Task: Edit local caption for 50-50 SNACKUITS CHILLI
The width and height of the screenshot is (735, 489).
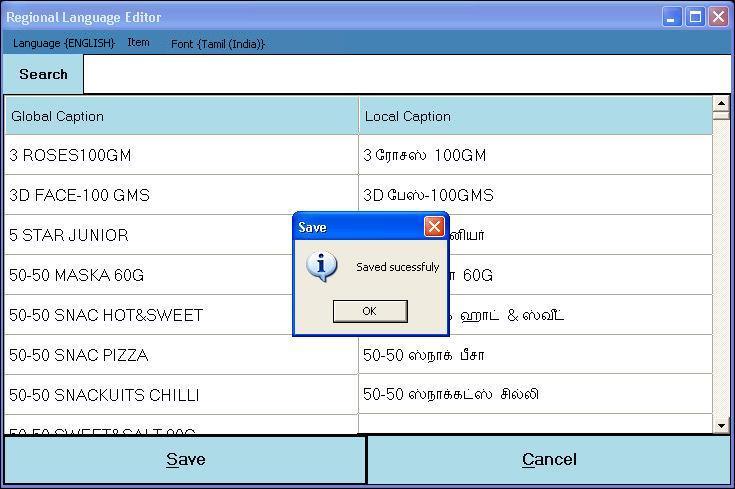Action: coord(535,394)
